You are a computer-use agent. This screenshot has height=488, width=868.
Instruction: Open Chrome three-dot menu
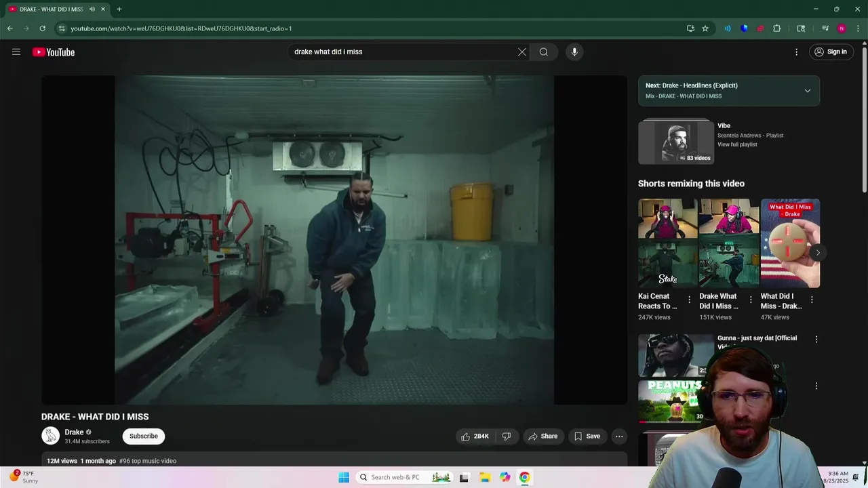point(856,28)
